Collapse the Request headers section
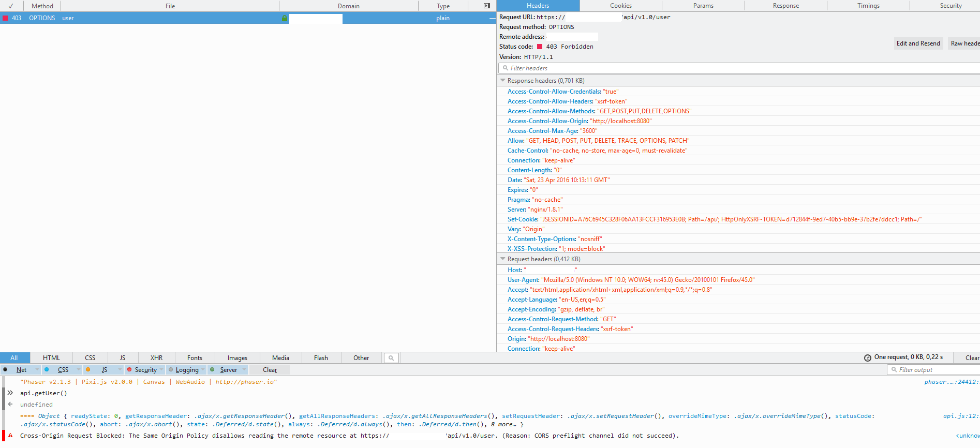Image resolution: width=980 pixels, height=448 pixels. click(x=502, y=259)
